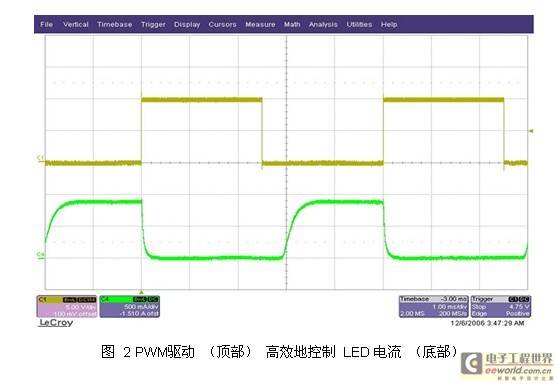Viewport: 558px width, 387px height.
Task: Open the Display menu
Action: (x=187, y=24)
